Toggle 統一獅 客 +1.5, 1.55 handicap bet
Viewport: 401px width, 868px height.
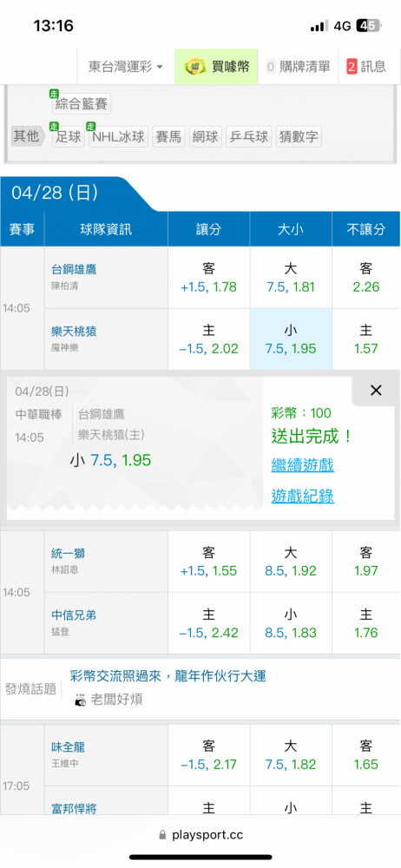coord(209,562)
